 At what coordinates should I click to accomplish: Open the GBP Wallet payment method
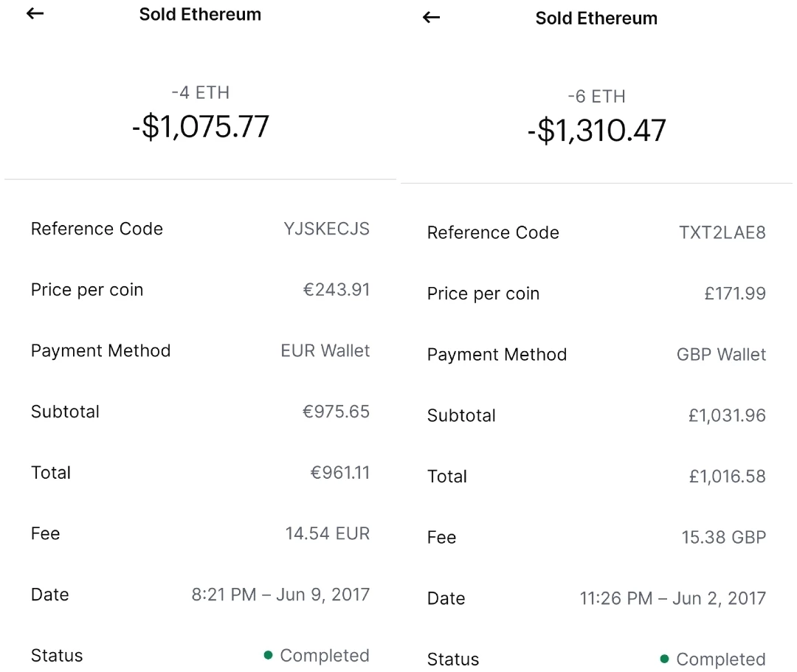pos(721,355)
